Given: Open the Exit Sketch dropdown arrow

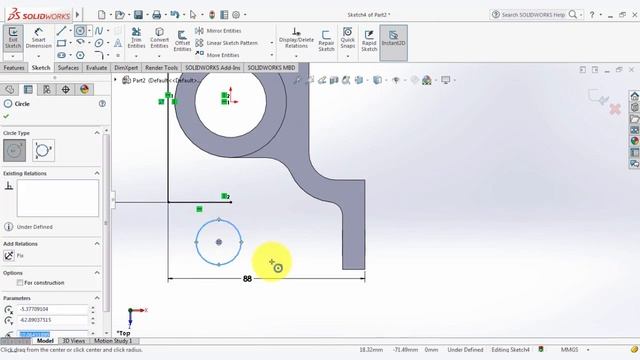Looking at the screenshot, I should 13,56.
